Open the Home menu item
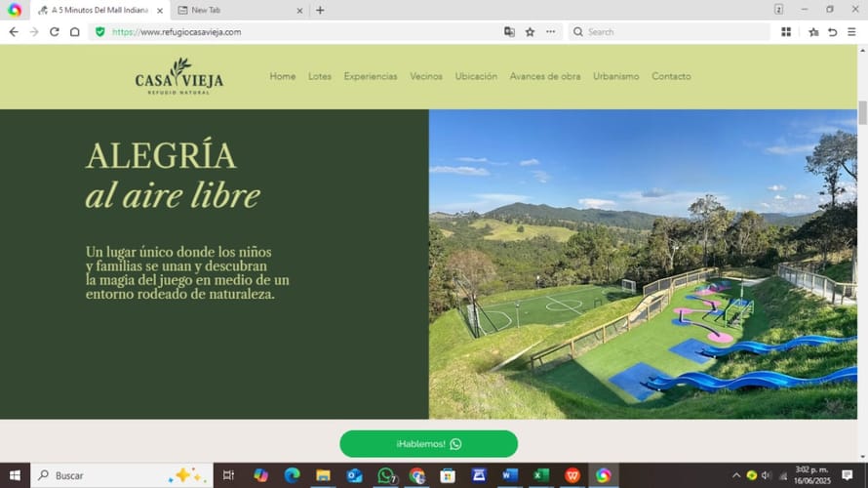868x488 pixels. click(283, 76)
